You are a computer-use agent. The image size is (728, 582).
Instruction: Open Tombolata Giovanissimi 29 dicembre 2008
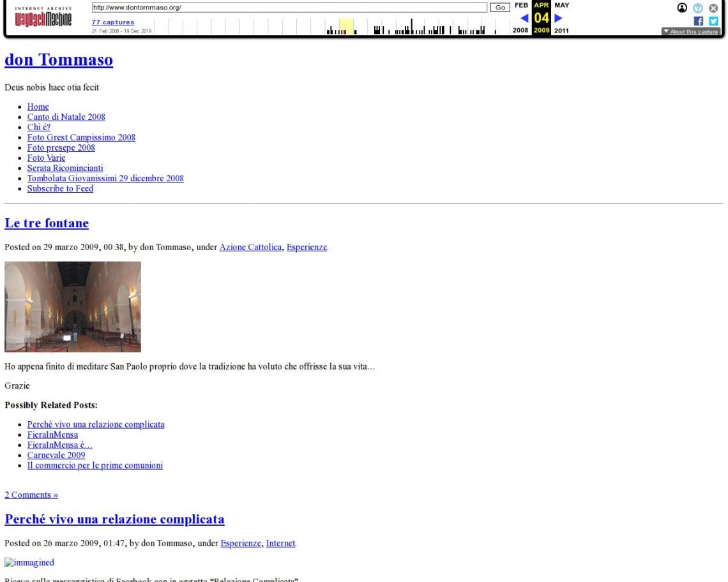click(x=105, y=178)
